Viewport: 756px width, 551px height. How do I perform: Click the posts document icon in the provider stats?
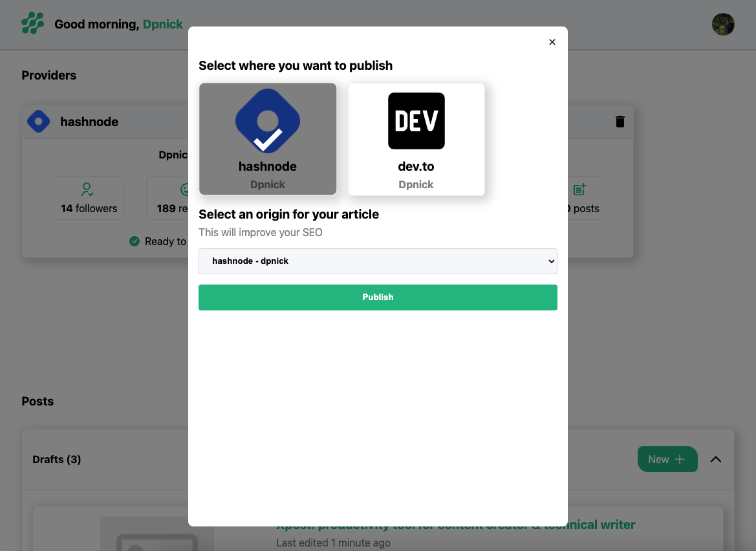click(579, 189)
